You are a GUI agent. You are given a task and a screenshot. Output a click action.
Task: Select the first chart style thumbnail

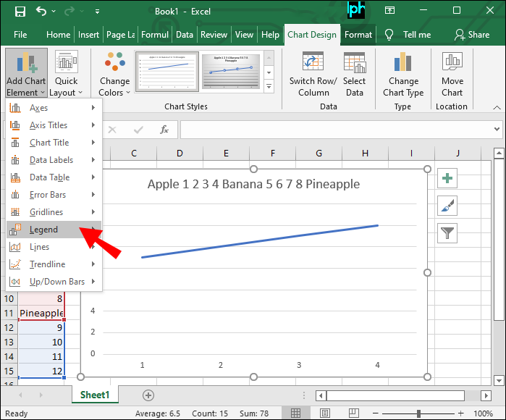(167, 72)
